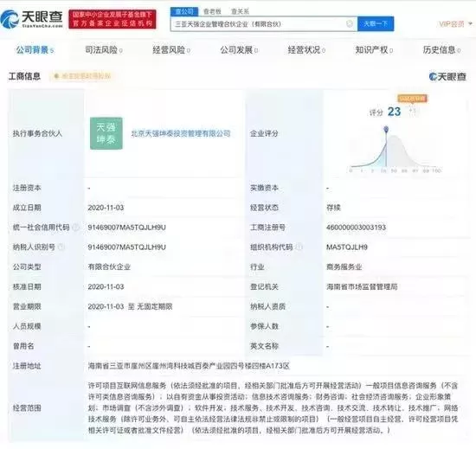Select the 查关系 search tab
Screen dimensions: 476x449
(240, 11)
